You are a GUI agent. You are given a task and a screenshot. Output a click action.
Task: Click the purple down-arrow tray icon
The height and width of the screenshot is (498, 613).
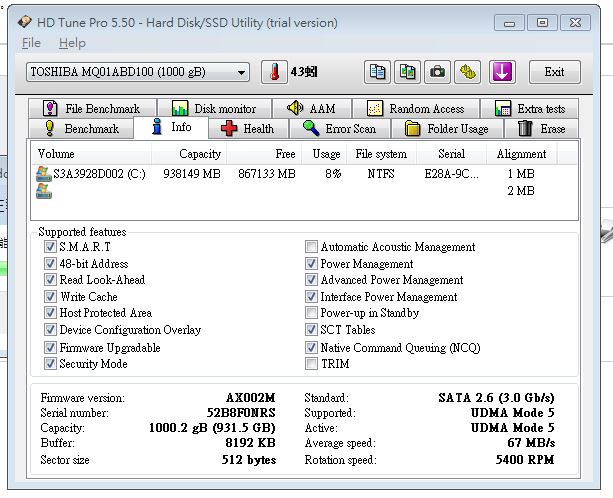(x=502, y=72)
